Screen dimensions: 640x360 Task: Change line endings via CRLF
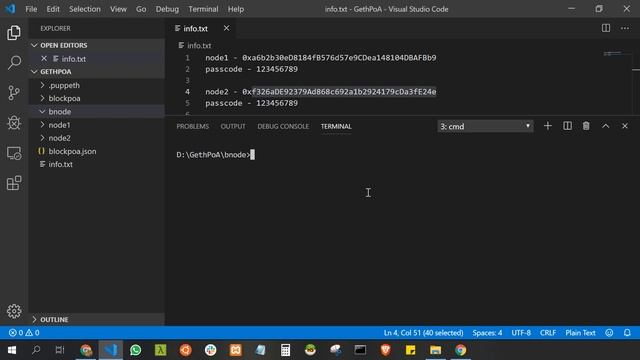pos(548,333)
